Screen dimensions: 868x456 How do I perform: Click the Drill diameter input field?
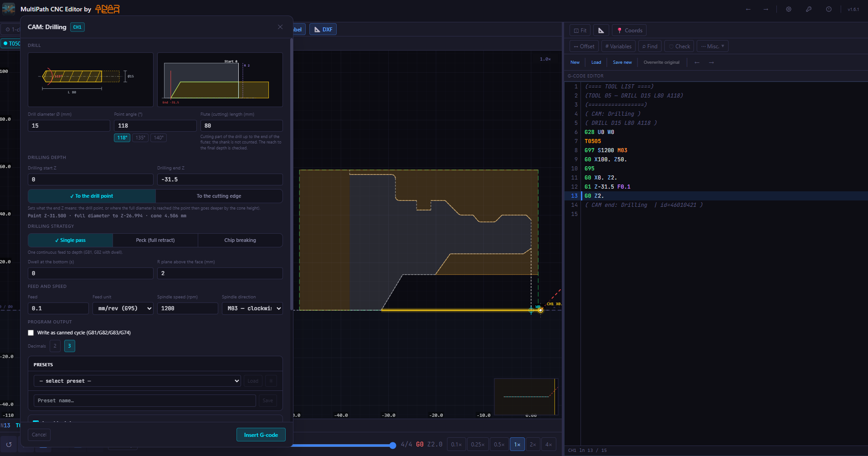coord(69,126)
